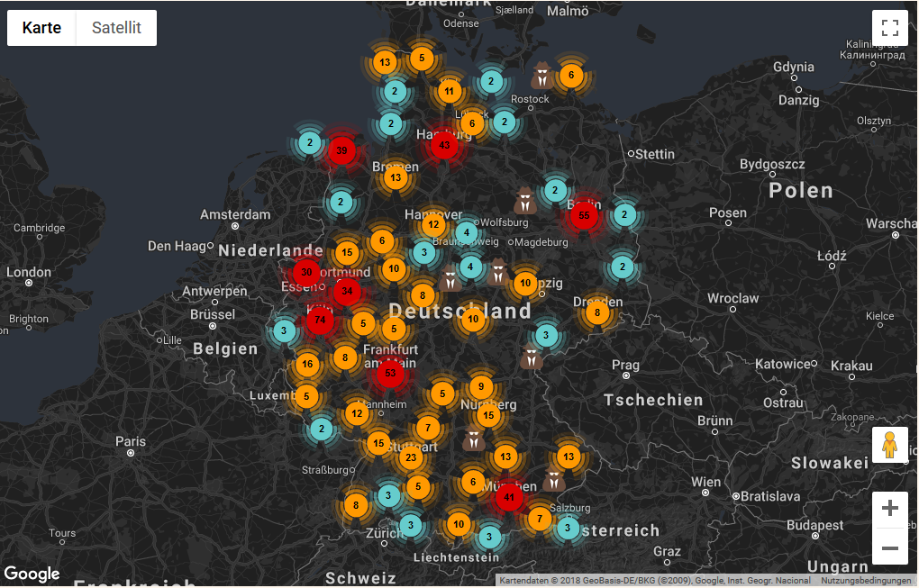Screen dimensions: 919x588
Task: Zoom out with the minus button
Action: [889, 547]
